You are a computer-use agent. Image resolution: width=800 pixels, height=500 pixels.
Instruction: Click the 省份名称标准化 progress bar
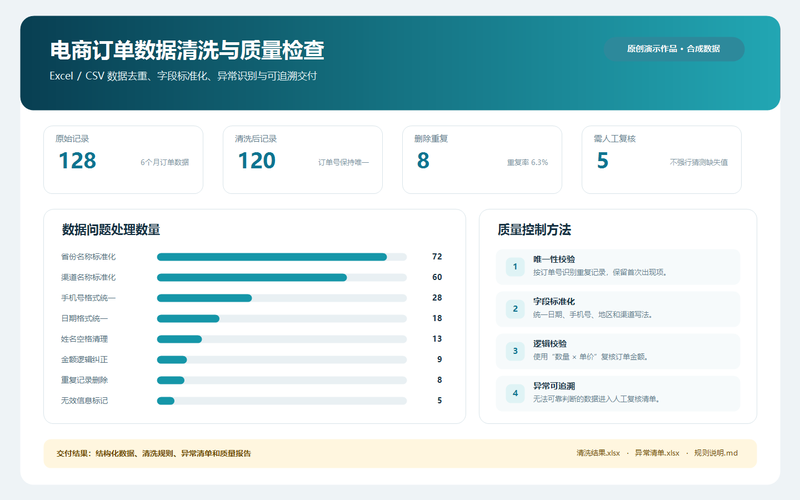(282, 257)
